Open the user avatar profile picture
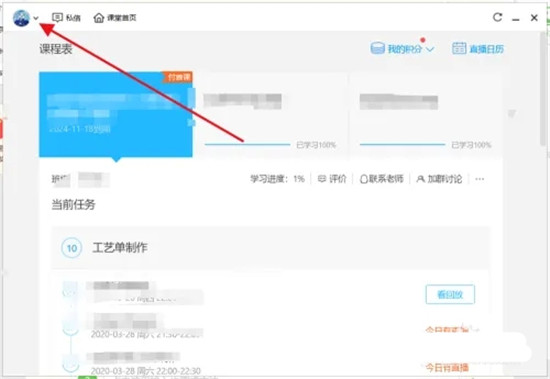 pos(21,18)
